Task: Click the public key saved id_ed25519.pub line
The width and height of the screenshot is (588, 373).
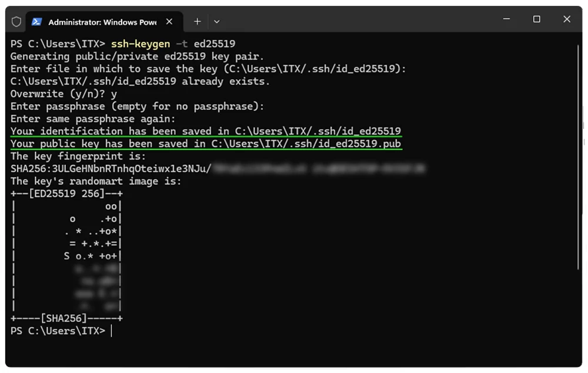Action: point(206,144)
